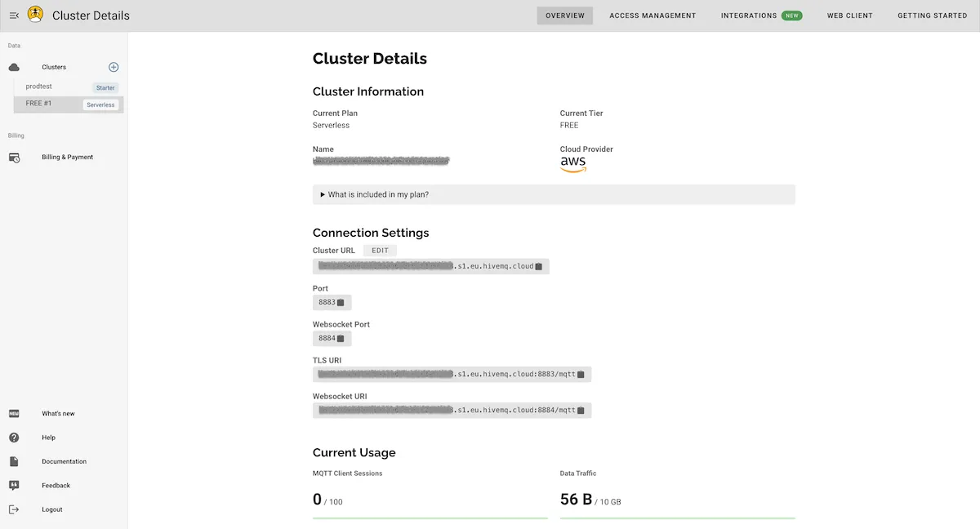Click the What's new icon

click(x=14, y=414)
